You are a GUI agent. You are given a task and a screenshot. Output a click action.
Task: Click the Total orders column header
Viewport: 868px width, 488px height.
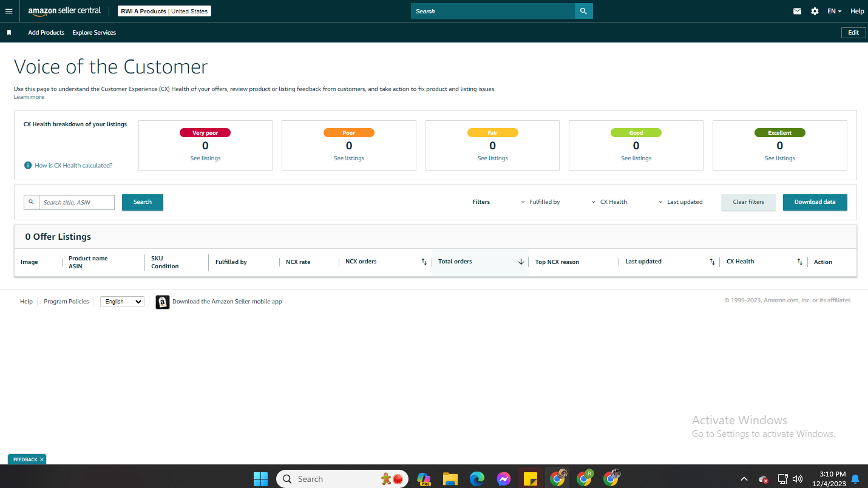[x=480, y=262]
